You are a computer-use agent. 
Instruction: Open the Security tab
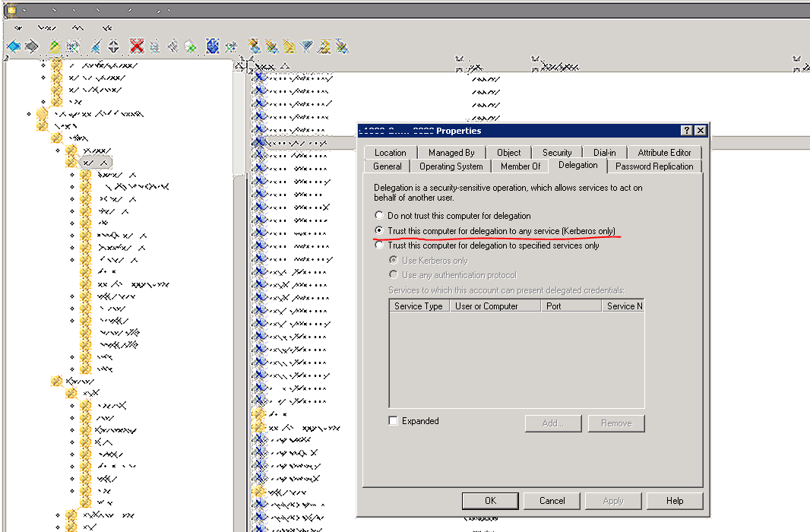[x=557, y=152]
